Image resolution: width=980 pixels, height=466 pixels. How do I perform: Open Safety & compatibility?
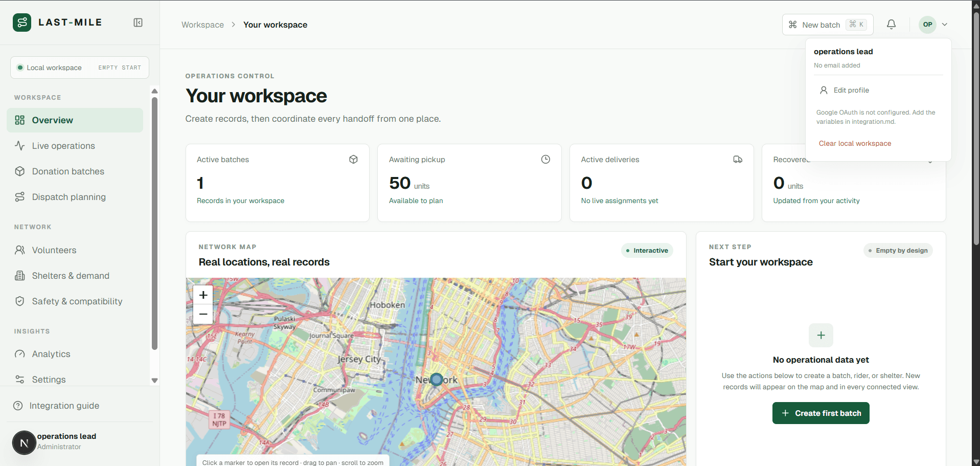(75, 301)
